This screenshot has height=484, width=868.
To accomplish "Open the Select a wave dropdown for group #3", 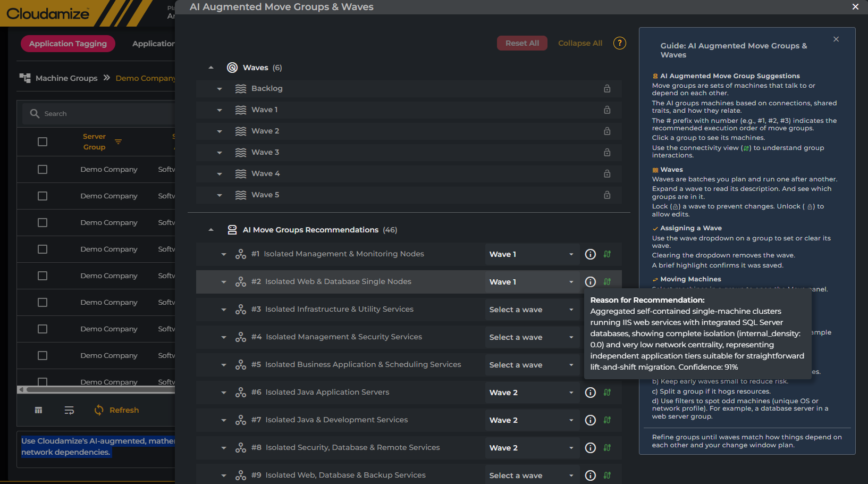I will point(532,309).
